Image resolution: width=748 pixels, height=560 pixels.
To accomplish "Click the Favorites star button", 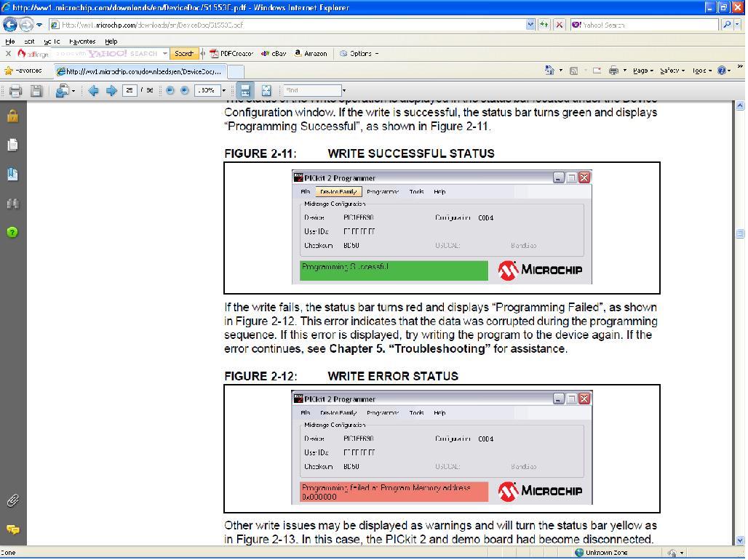I will coord(23,71).
